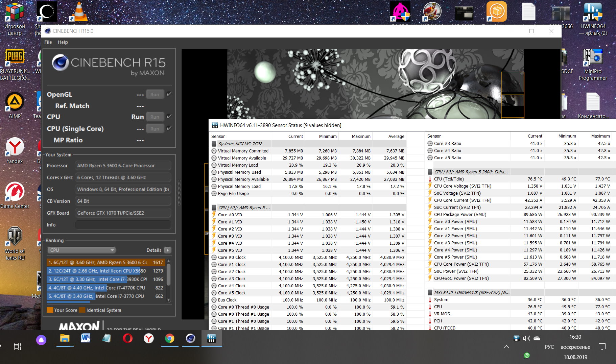Click the Run button for OpenGL
The height and width of the screenshot is (364, 616).
pyautogui.click(x=155, y=94)
